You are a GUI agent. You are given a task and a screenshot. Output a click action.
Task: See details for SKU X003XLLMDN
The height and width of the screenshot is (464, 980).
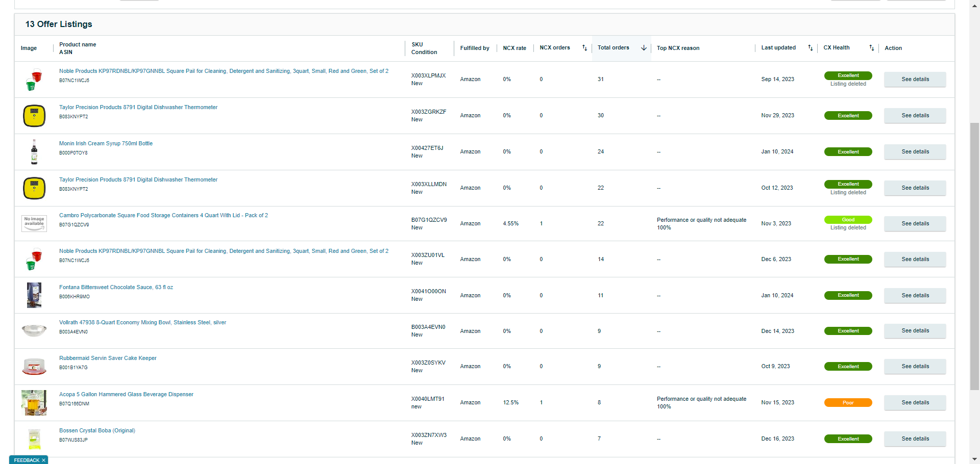[x=915, y=188]
